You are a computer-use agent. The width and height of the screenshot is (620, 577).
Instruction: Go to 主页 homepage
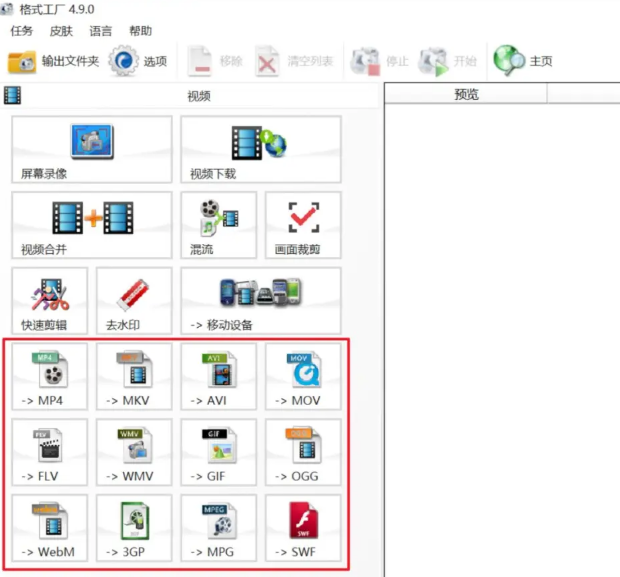tap(524, 61)
